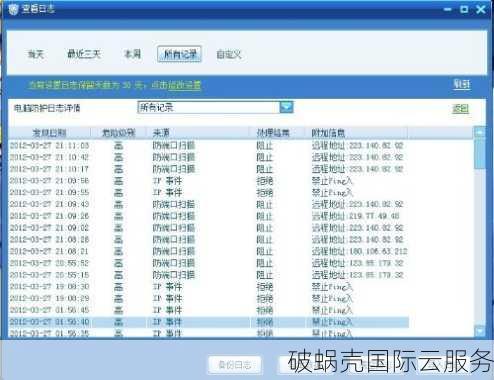Select the IP 事件 row at 01:56:45
The height and width of the screenshot is (380, 494).
click(x=209, y=310)
